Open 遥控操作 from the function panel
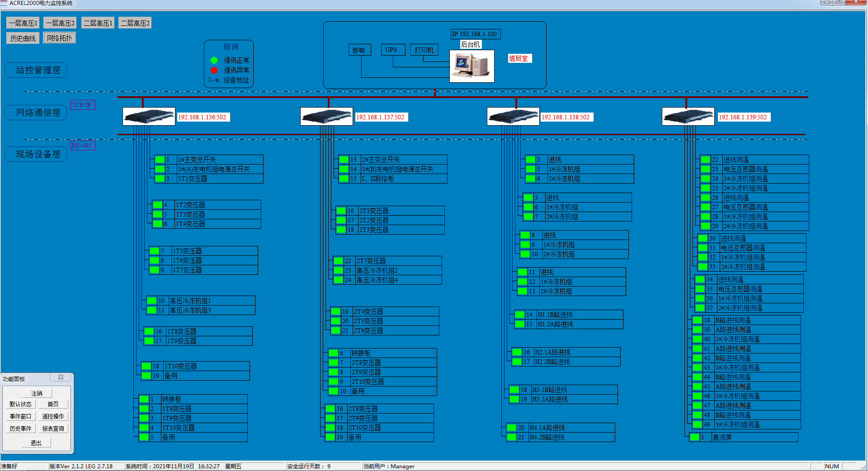The width and height of the screenshot is (868, 471). point(53,416)
